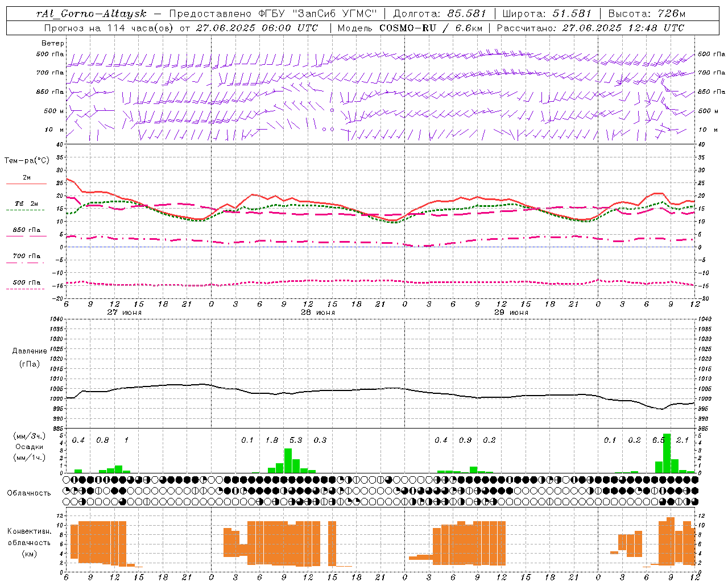This screenshot has height=582, width=728.
Task: Click the tallest green precipitation bar under 6.5
Action: click(x=667, y=453)
